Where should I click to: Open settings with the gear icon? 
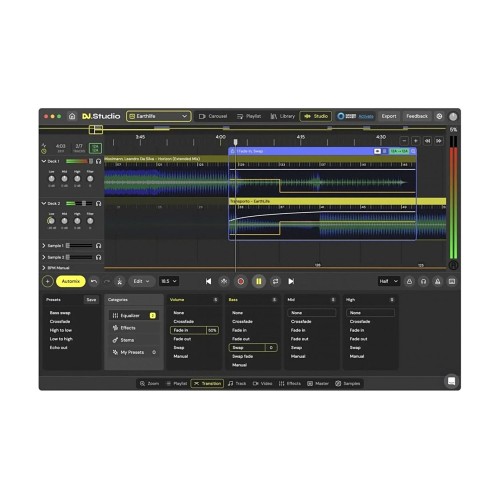[439, 116]
